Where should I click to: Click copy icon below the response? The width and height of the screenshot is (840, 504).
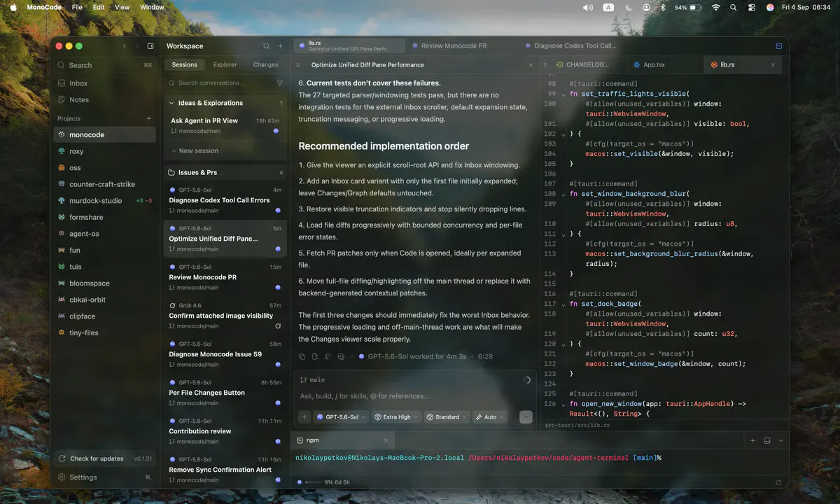pos(302,356)
